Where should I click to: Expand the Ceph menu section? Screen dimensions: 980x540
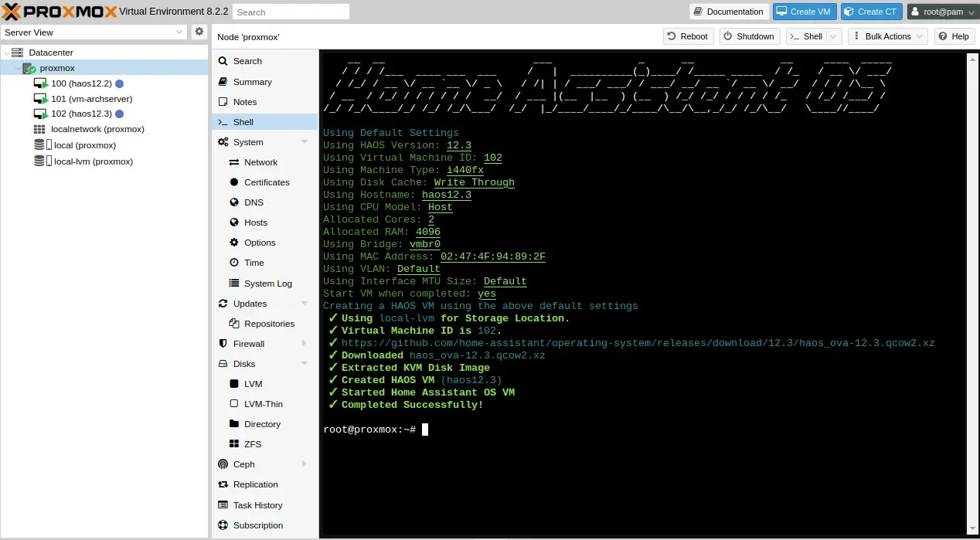click(305, 464)
